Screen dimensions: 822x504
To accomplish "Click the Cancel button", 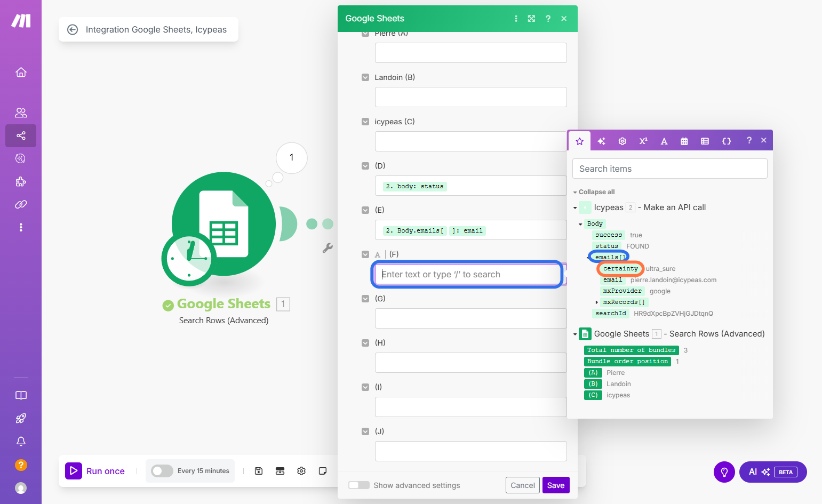I will [523, 485].
